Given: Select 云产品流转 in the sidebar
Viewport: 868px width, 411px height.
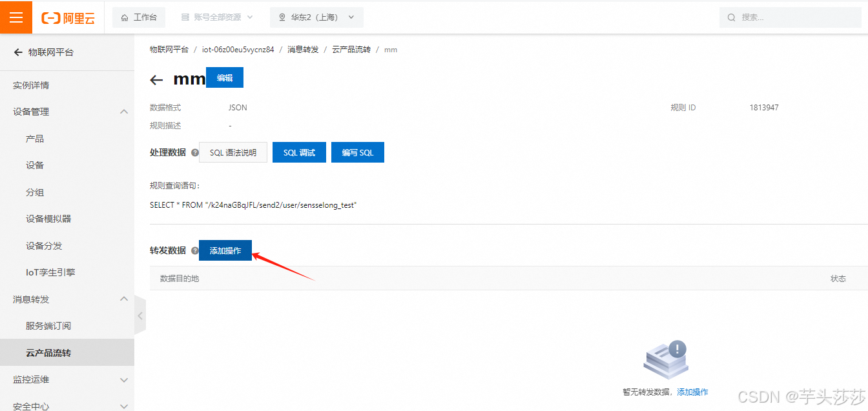Looking at the screenshot, I should click(67, 353).
